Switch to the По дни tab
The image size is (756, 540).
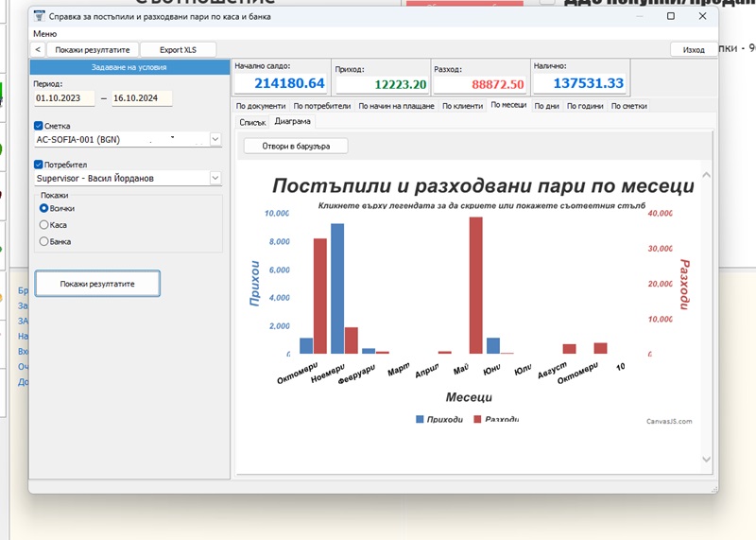pos(546,106)
